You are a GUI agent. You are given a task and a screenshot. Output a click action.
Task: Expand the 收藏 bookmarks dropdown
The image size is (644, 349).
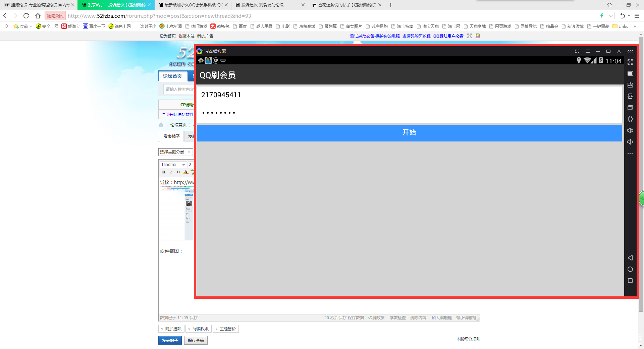[x=22, y=26]
